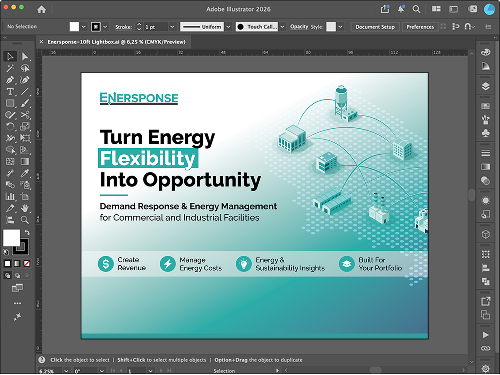The height and width of the screenshot is (375, 500).
Task: Click the control bar fill swatch
Action: (74, 27)
